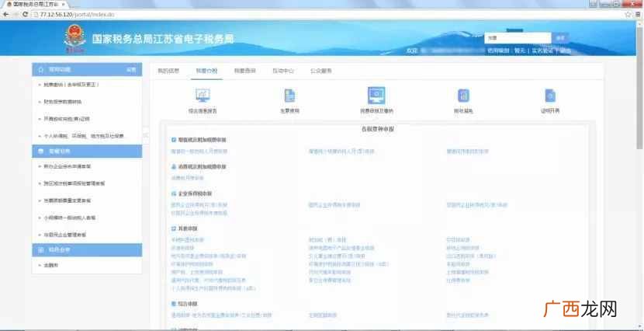Click the 企业所得税申报 section icon
644x331 pixels.
coord(174,193)
